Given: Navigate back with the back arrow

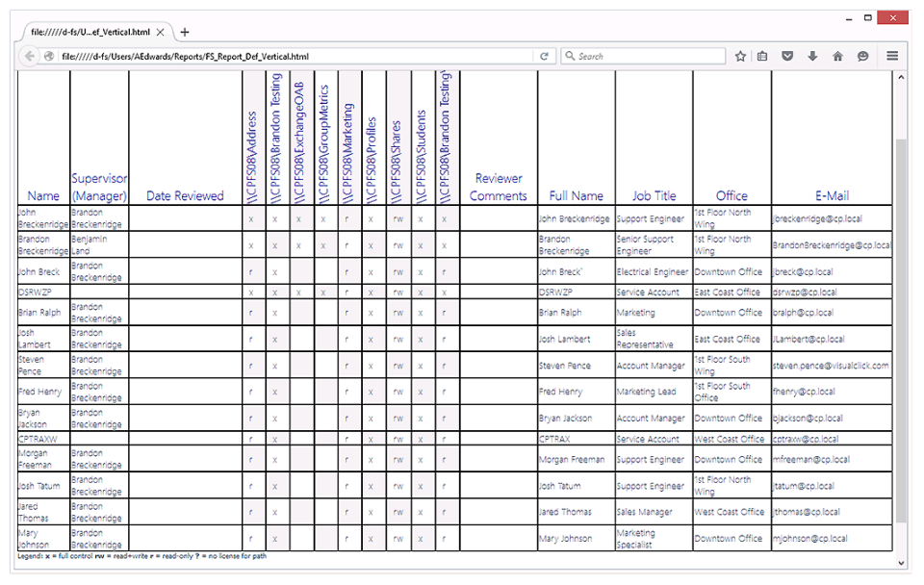Looking at the screenshot, I should (x=30, y=56).
